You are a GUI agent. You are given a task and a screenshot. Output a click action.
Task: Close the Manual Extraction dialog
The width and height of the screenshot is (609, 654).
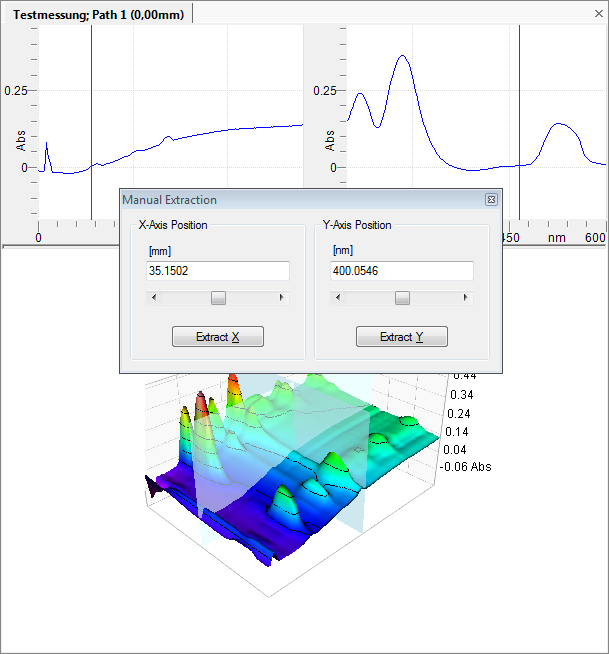tap(491, 200)
